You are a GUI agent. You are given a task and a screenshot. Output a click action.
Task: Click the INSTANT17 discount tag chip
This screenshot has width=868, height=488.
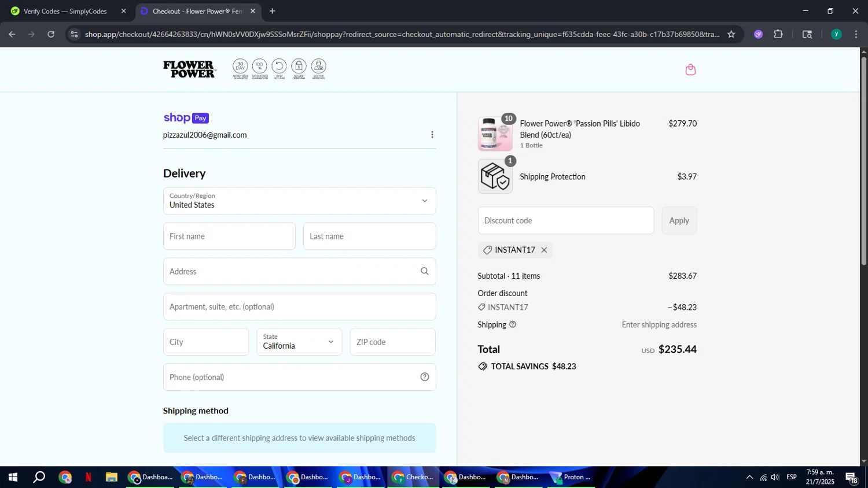(x=515, y=250)
